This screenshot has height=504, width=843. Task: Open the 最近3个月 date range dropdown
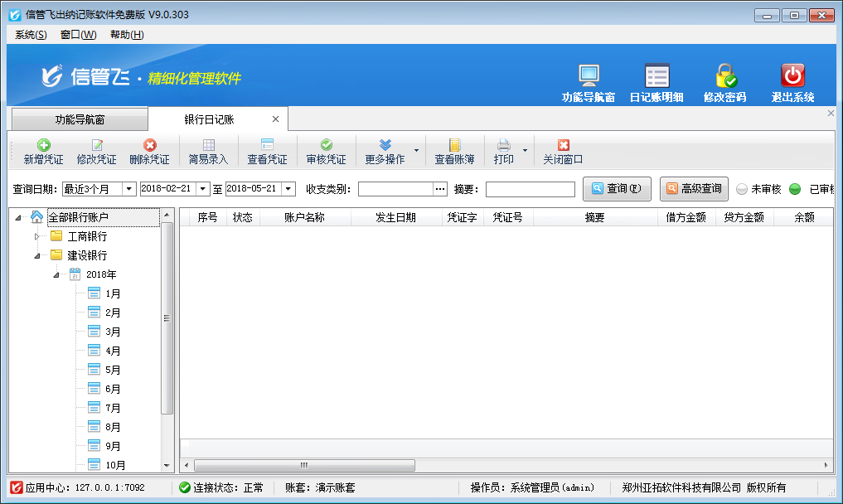coord(128,189)
